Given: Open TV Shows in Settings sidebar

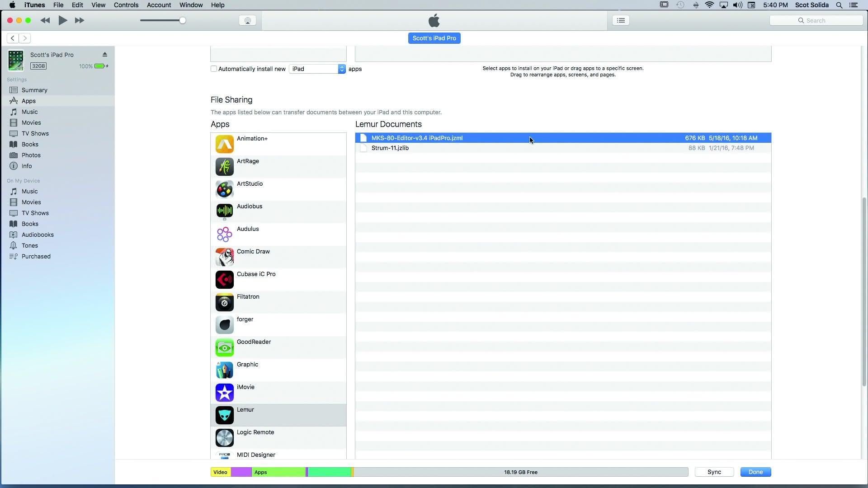Looking at the screenshot, I should pyautogui.click(x=57, y=133).
